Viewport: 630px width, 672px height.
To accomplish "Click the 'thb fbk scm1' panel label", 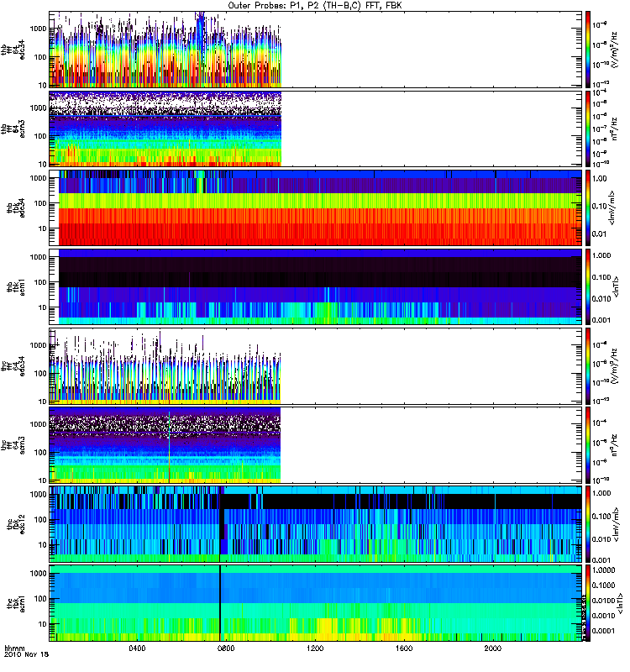I will pyautogui.click(x=16, y=287).
